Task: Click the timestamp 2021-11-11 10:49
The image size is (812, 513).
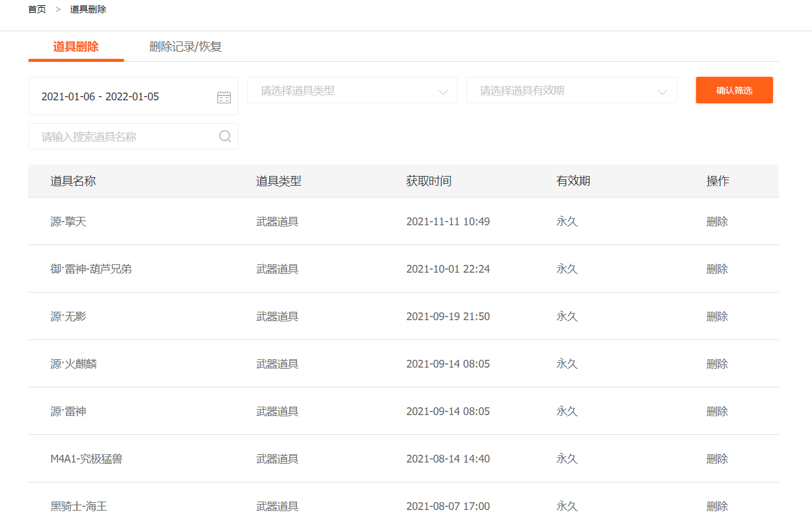Action: click(x=448, y=222)
